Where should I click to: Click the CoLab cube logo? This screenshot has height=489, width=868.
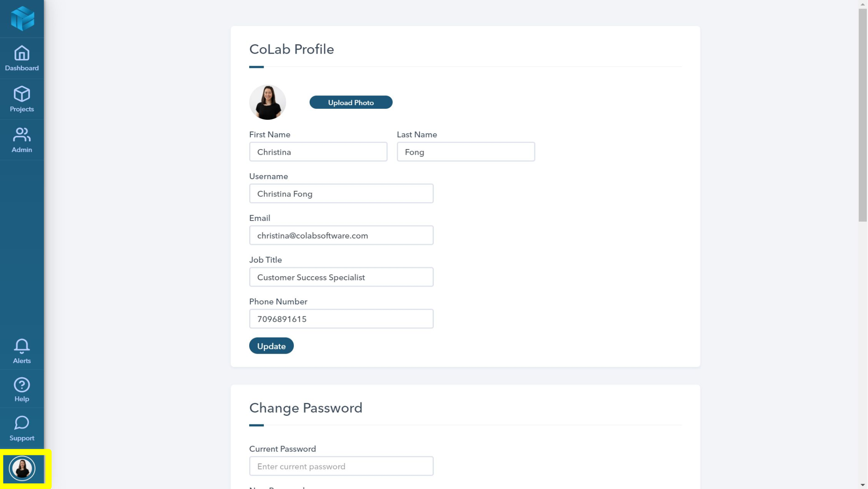click(x=22, y=18)
